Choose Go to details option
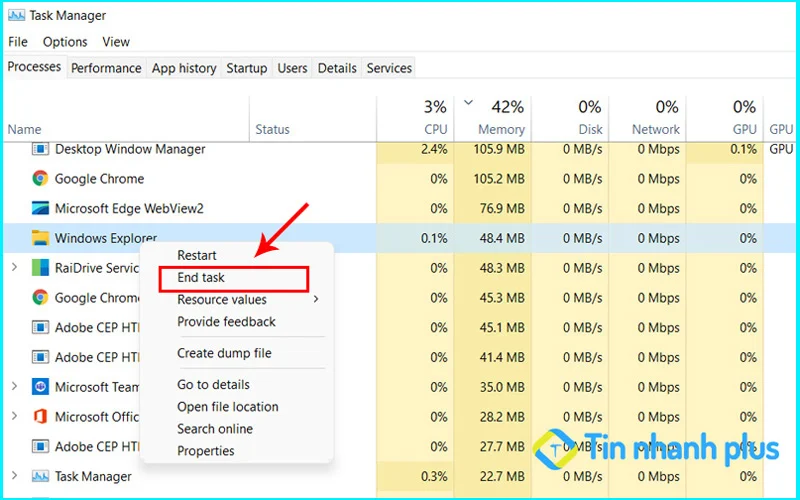Viewport: 800px width, 500px height. pyautogui.click(x=213, y=385)
